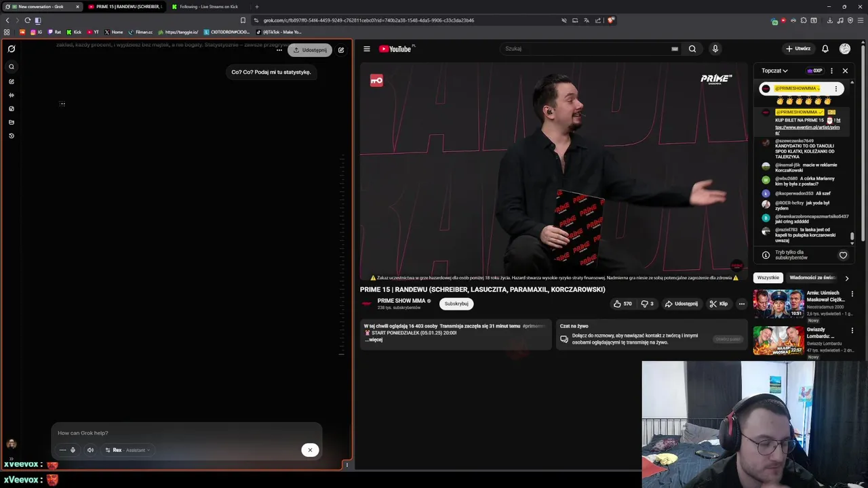Open PRIME SHOW MMA channel name

[401, 301]
